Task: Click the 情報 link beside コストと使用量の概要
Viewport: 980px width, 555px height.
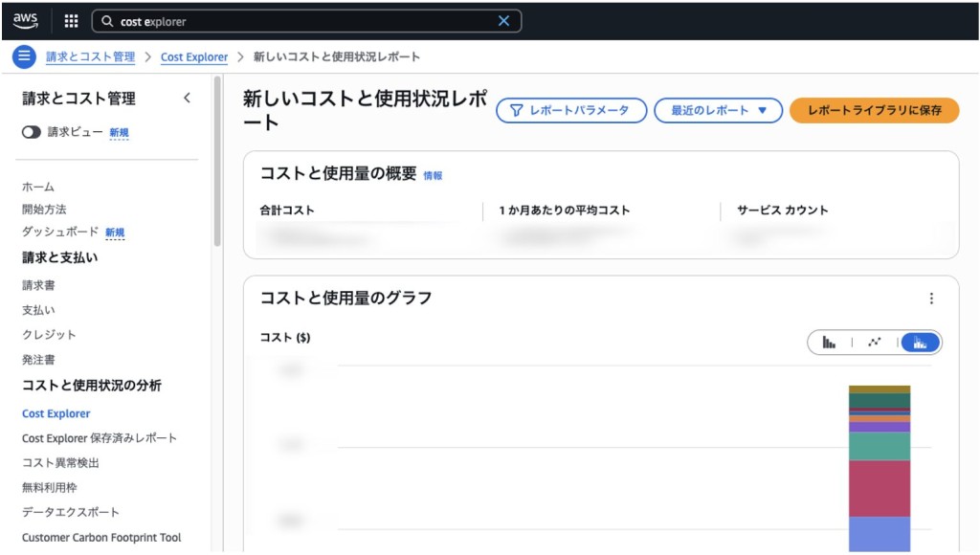Action: [x=433, y=176]
